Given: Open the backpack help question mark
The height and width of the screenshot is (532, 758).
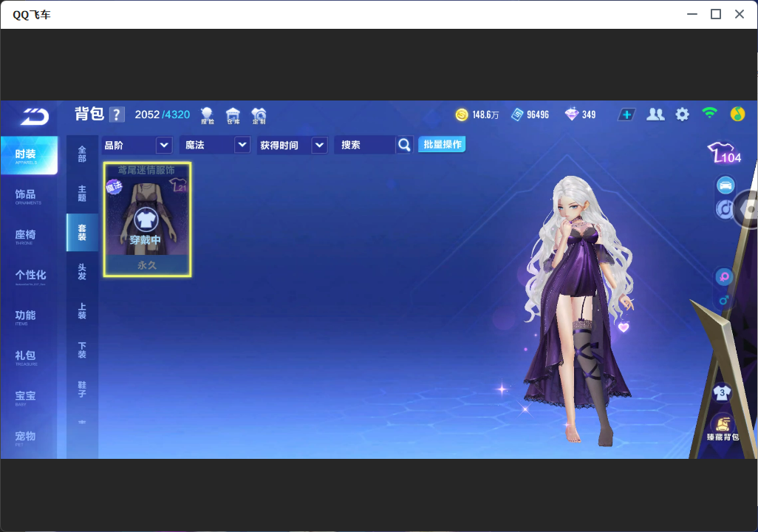Looking at the screenshot, I should click(x=117, y=115).
